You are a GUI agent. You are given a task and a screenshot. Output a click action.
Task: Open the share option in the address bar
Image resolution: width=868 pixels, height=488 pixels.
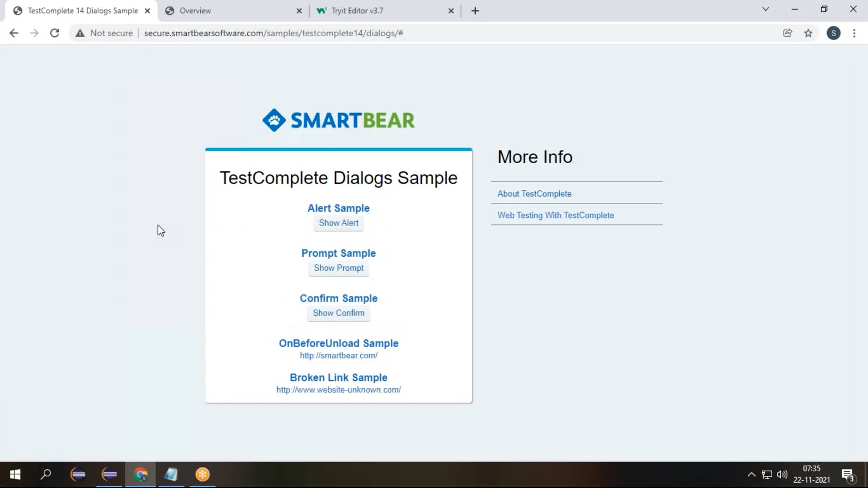788,33
